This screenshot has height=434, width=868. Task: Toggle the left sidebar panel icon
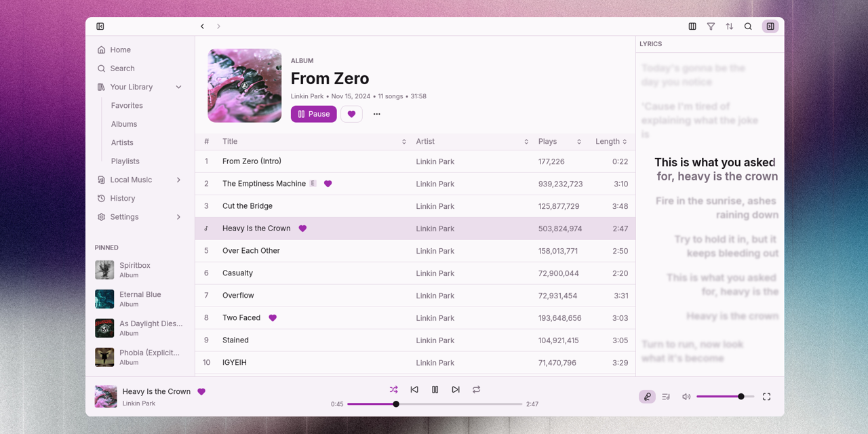point(100,26)
